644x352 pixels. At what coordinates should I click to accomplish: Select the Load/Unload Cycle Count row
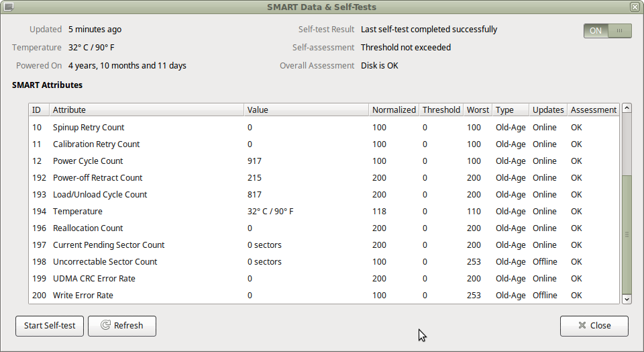click(x=323, y=195)
